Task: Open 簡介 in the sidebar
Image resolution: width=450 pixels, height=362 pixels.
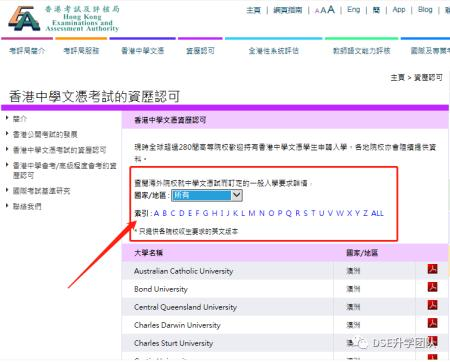Action: 20,119
